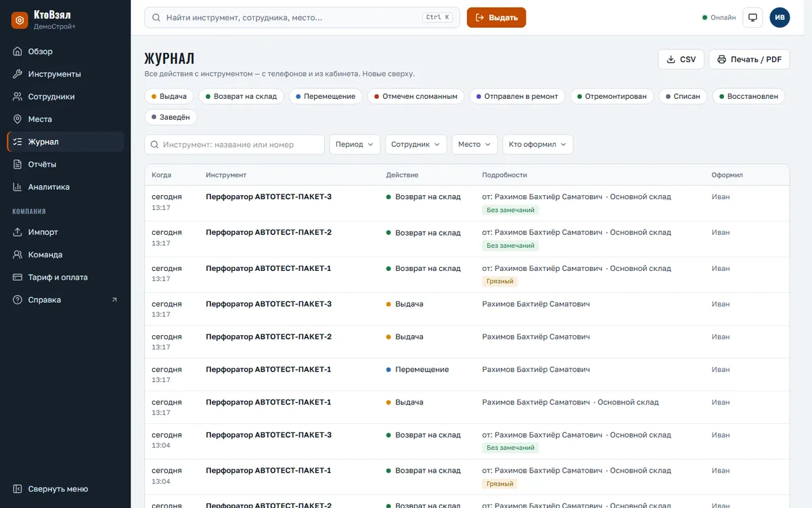Click the external link arrow beside Справка
Viewport: 812px width, 508px height.
tap(114, 300)
